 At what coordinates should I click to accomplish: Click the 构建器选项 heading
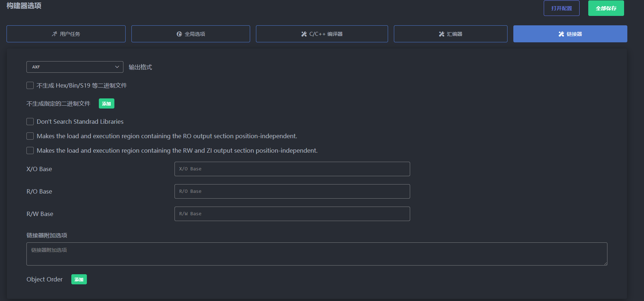click(24, 5)
